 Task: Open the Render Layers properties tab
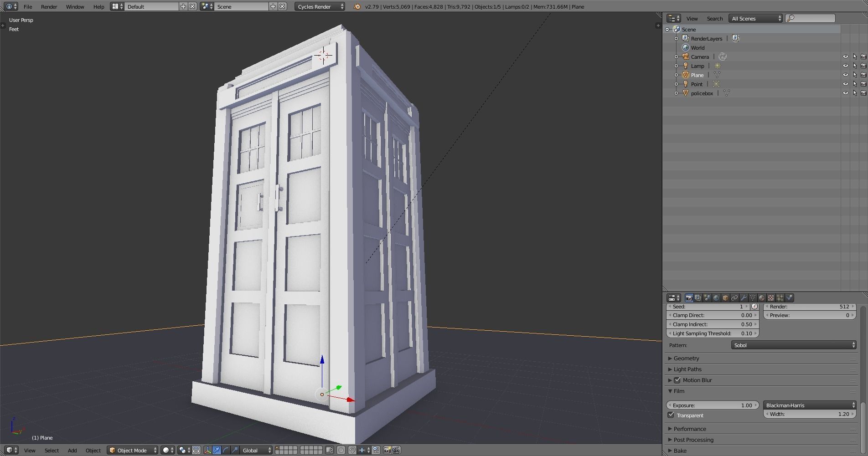[x=698, y=298]
